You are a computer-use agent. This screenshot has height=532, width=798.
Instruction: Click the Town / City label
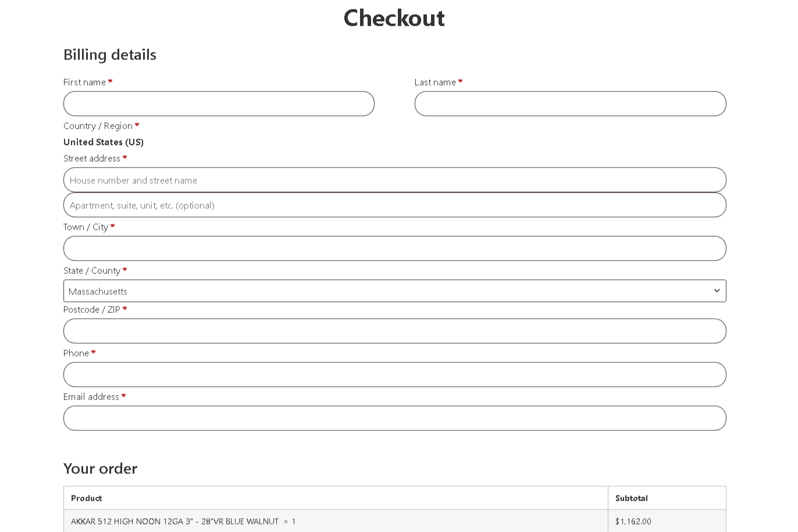pyautogui.click(x=85, y=227)
